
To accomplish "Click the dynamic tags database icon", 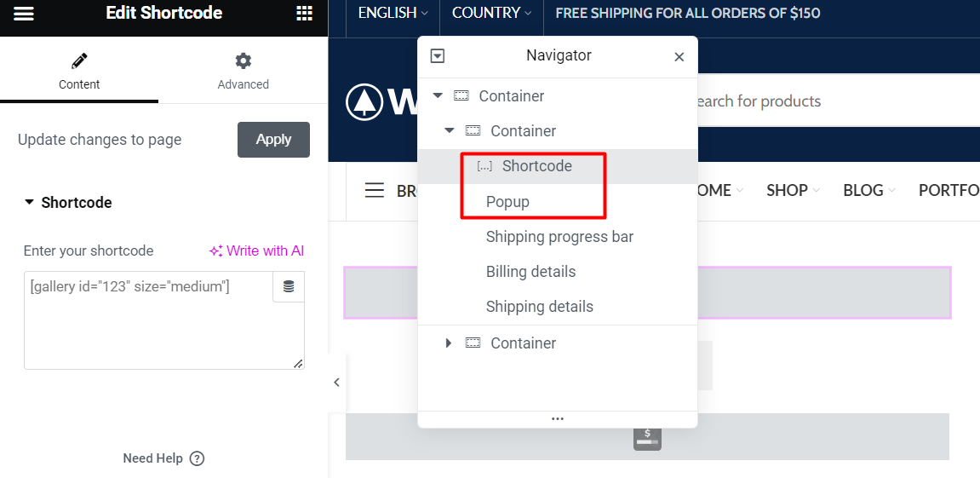I will [x=288, y=286].
